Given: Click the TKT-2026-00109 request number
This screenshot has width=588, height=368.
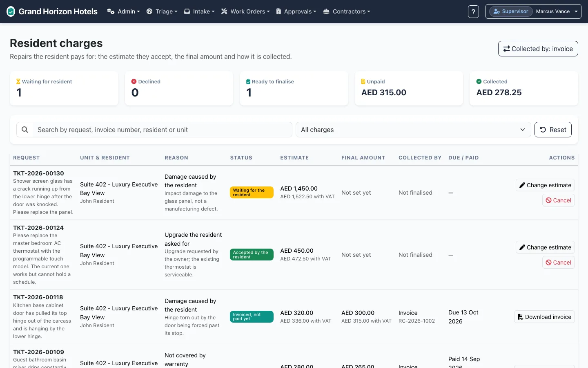Looking at the screenshot, I should [x=38, y=352].
